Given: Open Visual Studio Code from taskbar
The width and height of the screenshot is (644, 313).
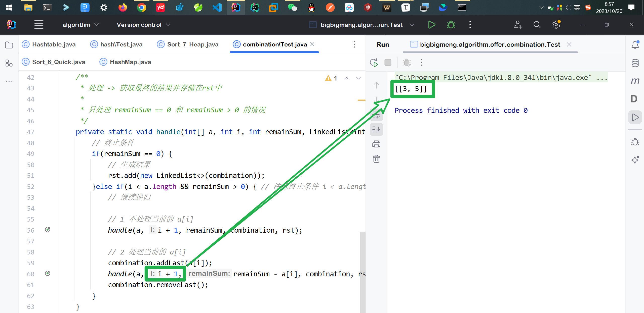Looking at the screenshot, I should pyautogui.click(x=217, y=8).
